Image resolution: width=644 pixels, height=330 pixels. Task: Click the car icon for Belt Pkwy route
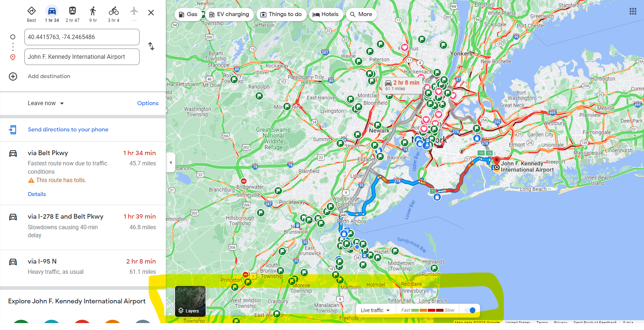pyautogui.click(x=13, y=153)
